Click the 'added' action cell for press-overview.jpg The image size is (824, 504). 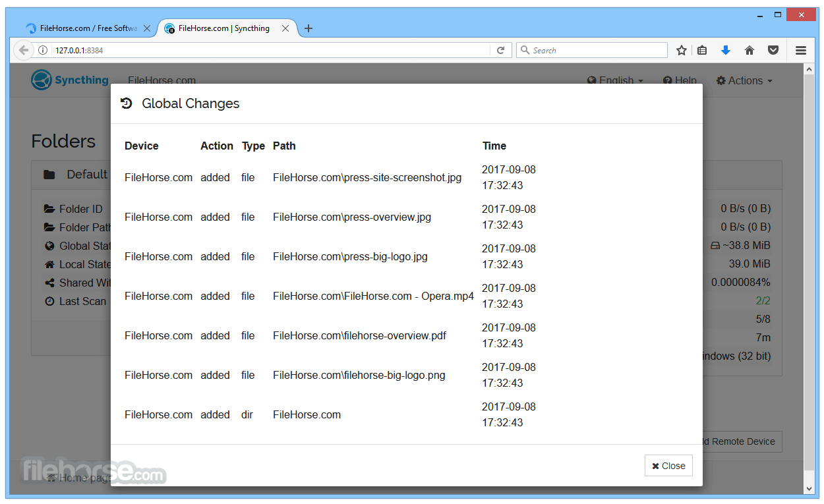(x=216, y=217)
